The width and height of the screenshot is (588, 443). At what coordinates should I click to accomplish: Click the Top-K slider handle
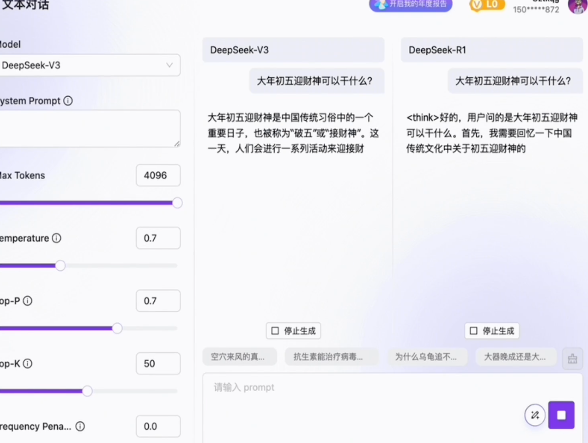87,391
